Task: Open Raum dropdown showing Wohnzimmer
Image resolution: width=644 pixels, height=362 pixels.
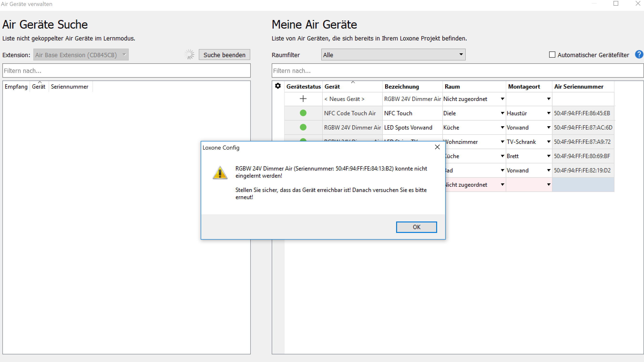Action: (x=502, y=142)
